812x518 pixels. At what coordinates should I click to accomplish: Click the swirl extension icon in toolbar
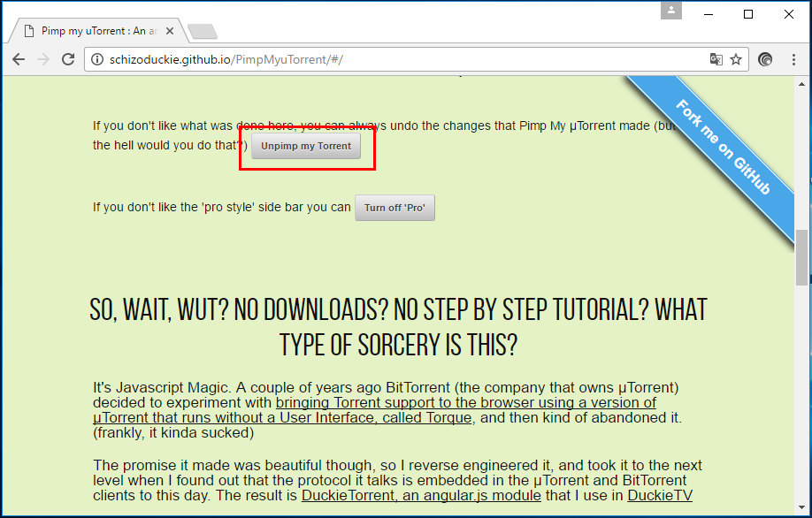(x=765, y=59)
